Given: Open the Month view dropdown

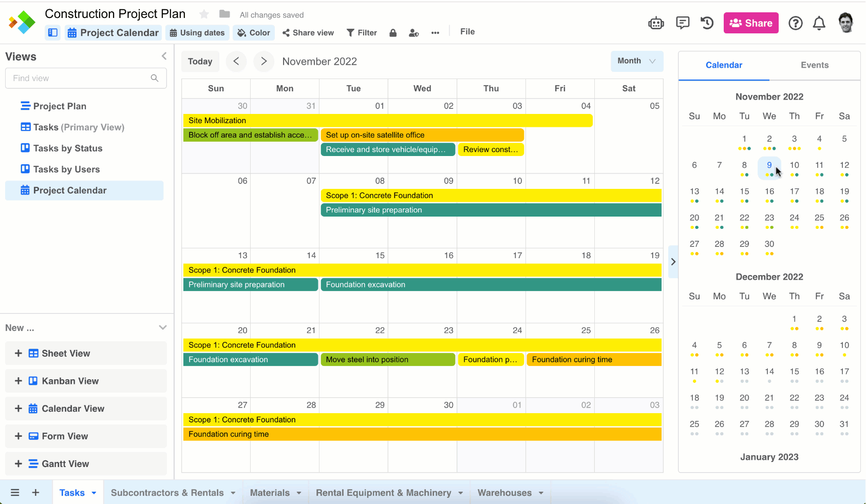Looking at the screenshot, I should [x=637, y=61].
